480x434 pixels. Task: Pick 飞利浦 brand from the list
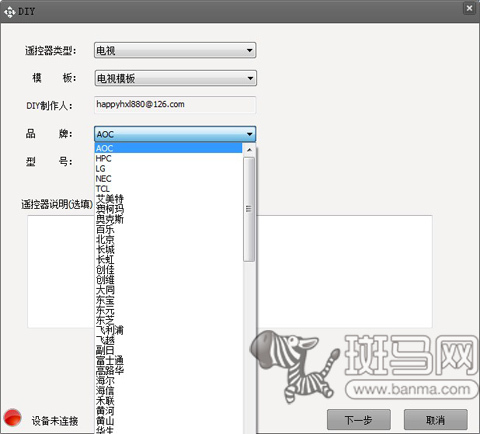[169, 330]
